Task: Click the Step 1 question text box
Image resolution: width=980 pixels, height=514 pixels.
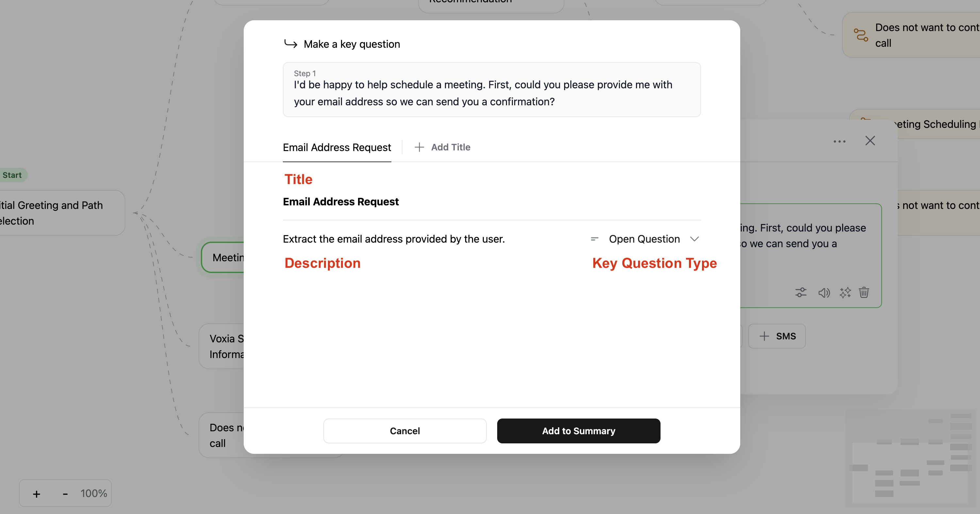Action: [x=492, y=90]
